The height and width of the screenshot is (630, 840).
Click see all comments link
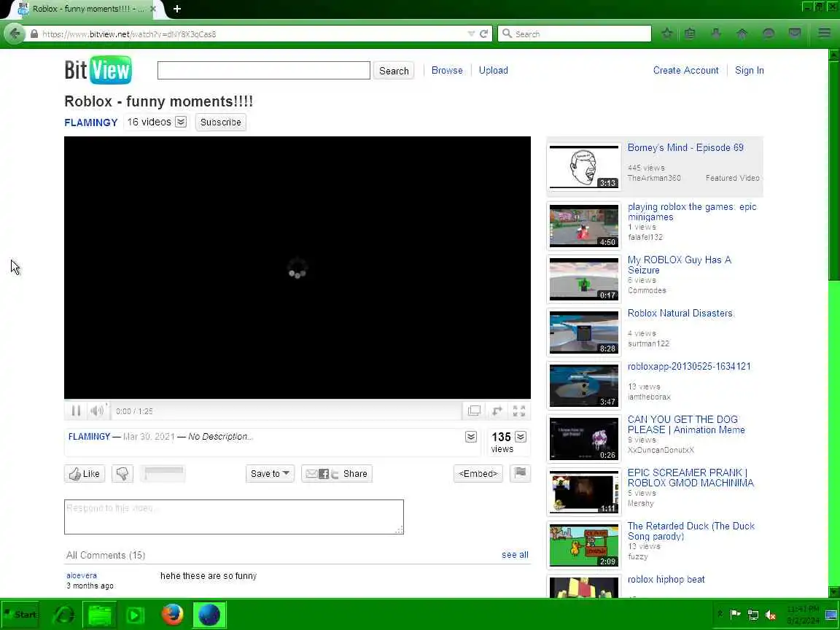click(515, 555)
